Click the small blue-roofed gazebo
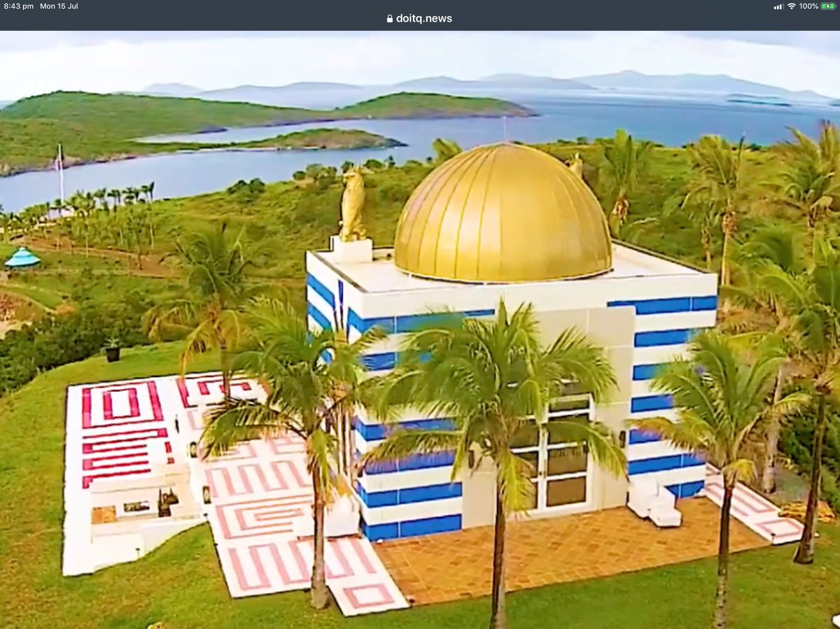Image resolution: width=840 pixels, height=629 pixels. point(22,258)
